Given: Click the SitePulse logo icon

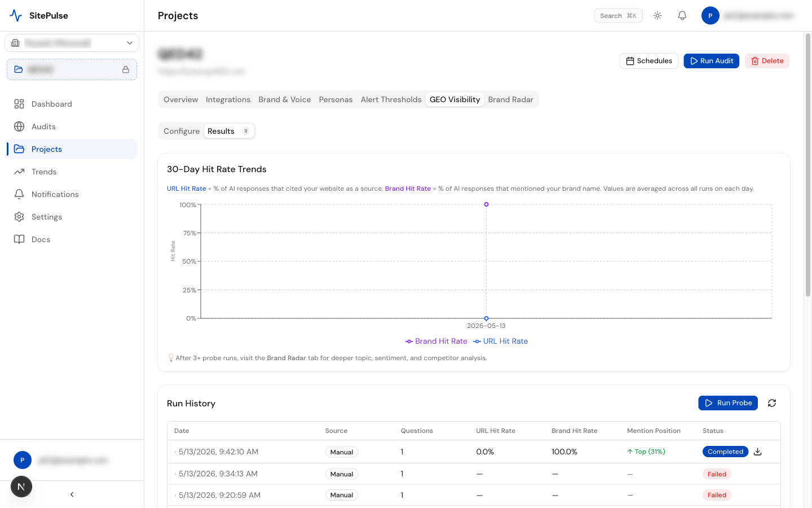Looking at the screenshot, I should pyautogui.click(x=16, y=16).
